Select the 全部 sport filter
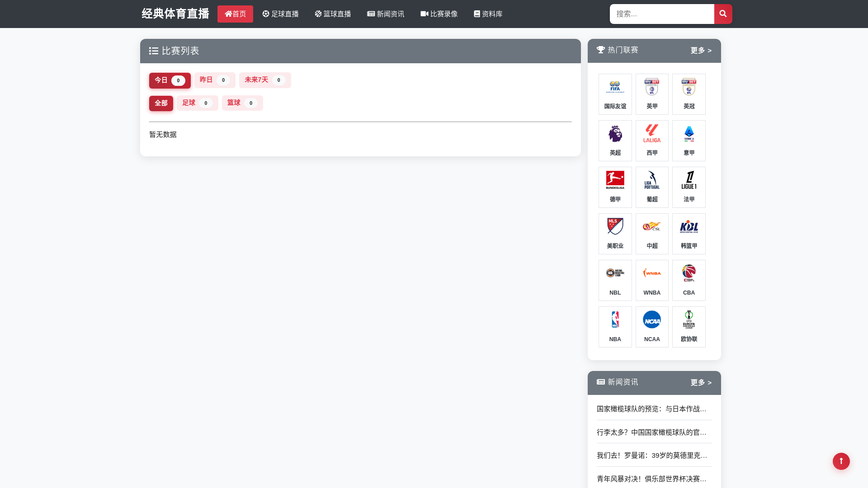This screenshot has width=868, height=488. (161, 103)
